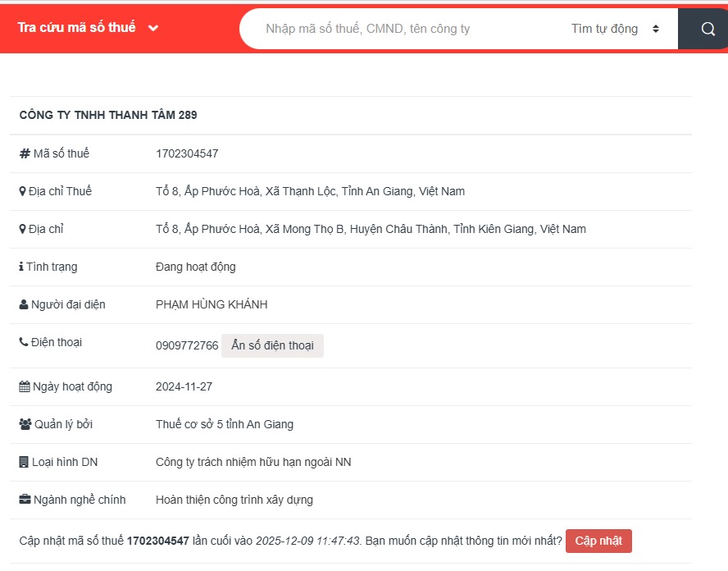Screen dimensions: 728x571
Task: Click the chevron arrow next to Tra cứu
Action: [x=153, y=29]
